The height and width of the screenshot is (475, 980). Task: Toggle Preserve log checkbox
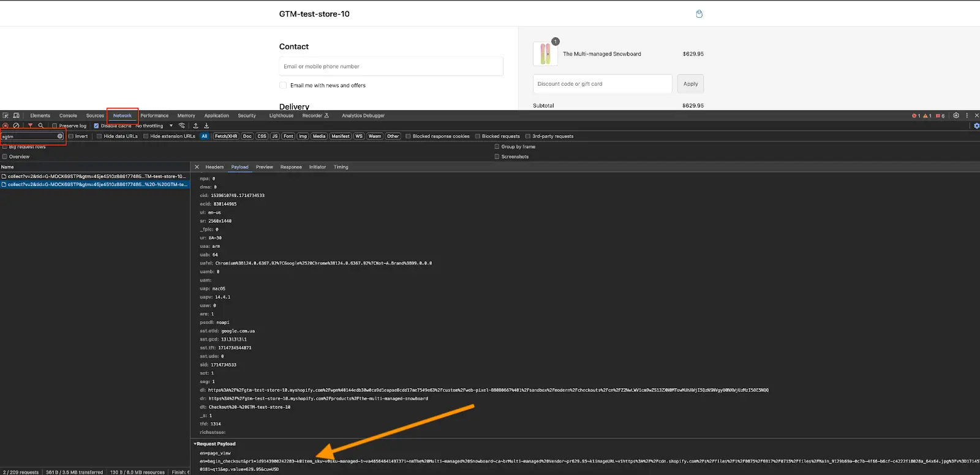click(55, 126)
